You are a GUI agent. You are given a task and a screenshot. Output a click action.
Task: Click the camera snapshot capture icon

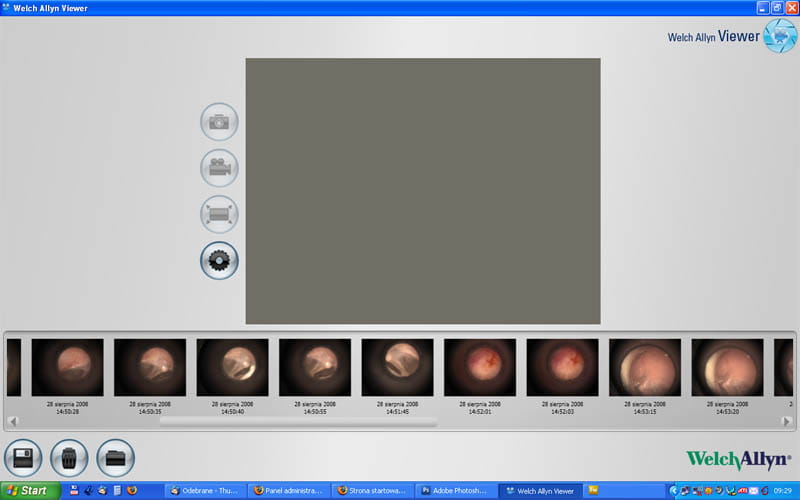click(x=219, y=122)
